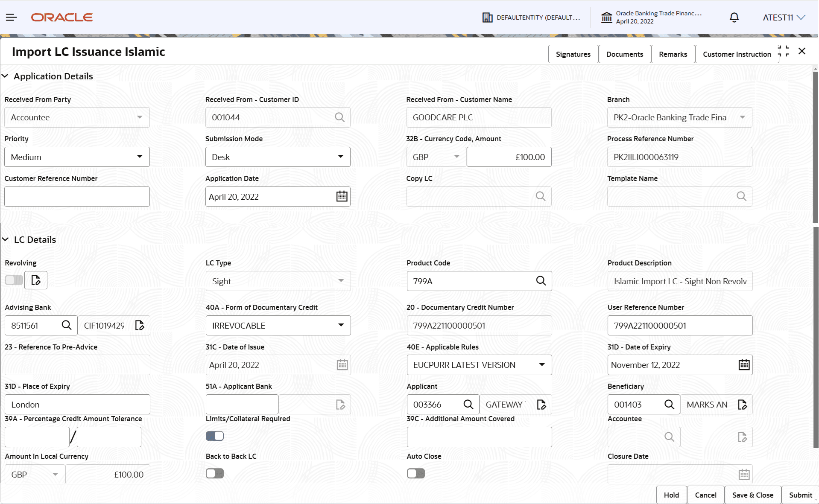Viewport: 819px width, 504px height.
Task: Open Received From Party dropdown
Action: (x=77, y=117)
